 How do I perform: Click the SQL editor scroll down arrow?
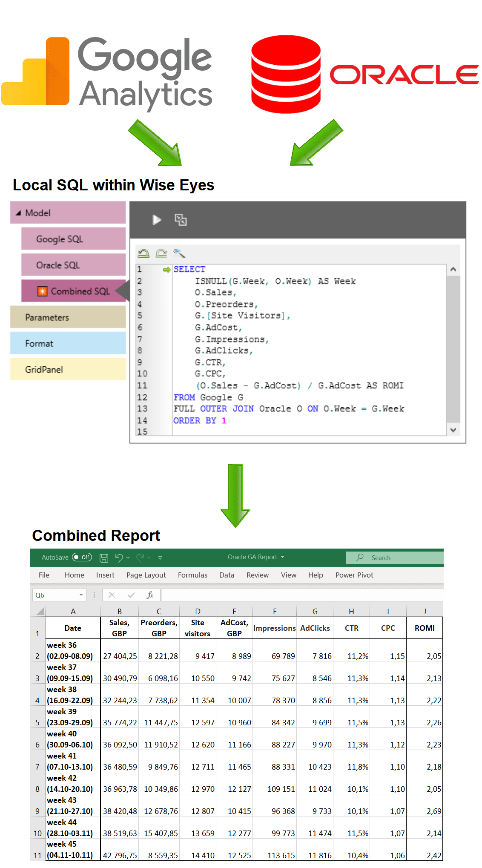[453, 430]
